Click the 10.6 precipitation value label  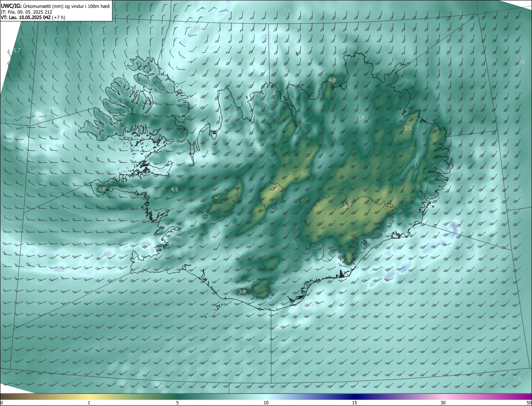195,28
